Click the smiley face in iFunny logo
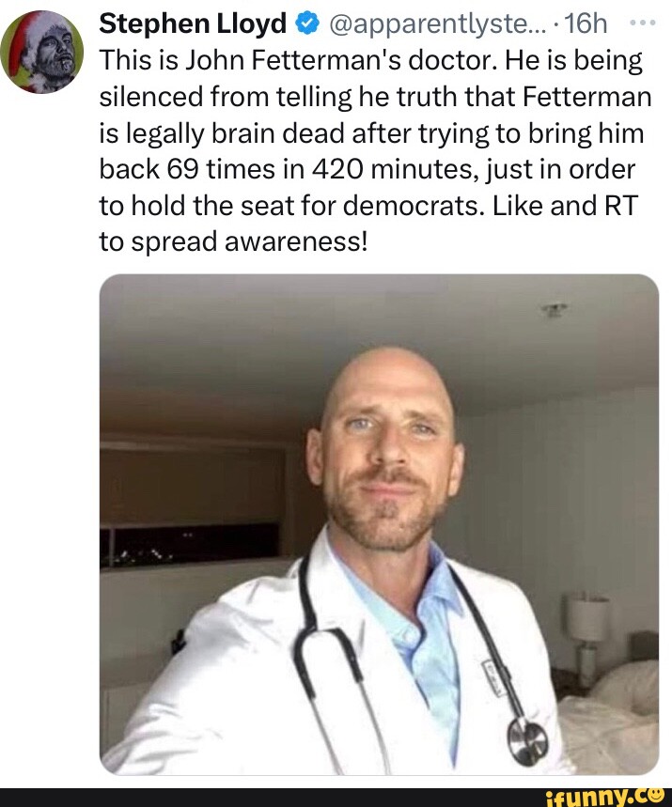 (x=658, y=794)
